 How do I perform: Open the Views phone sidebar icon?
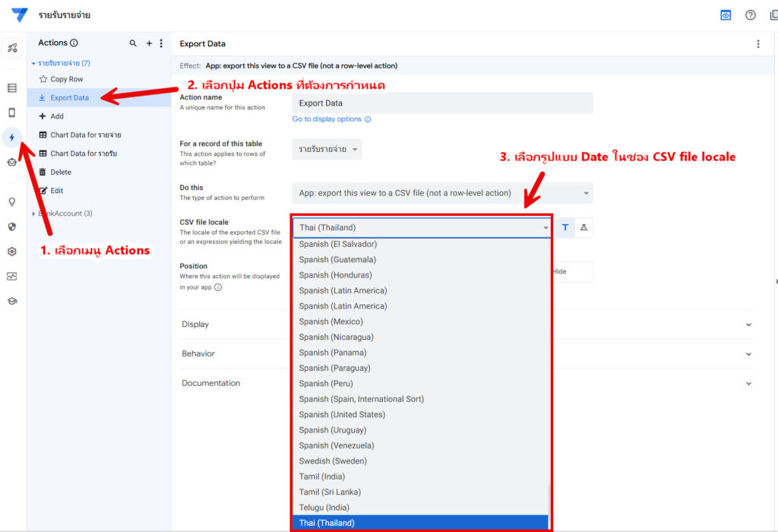coord(12,112)
